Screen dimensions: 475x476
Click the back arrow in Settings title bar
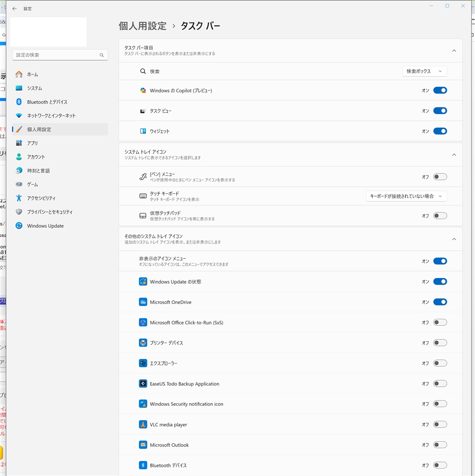[14, 8]
